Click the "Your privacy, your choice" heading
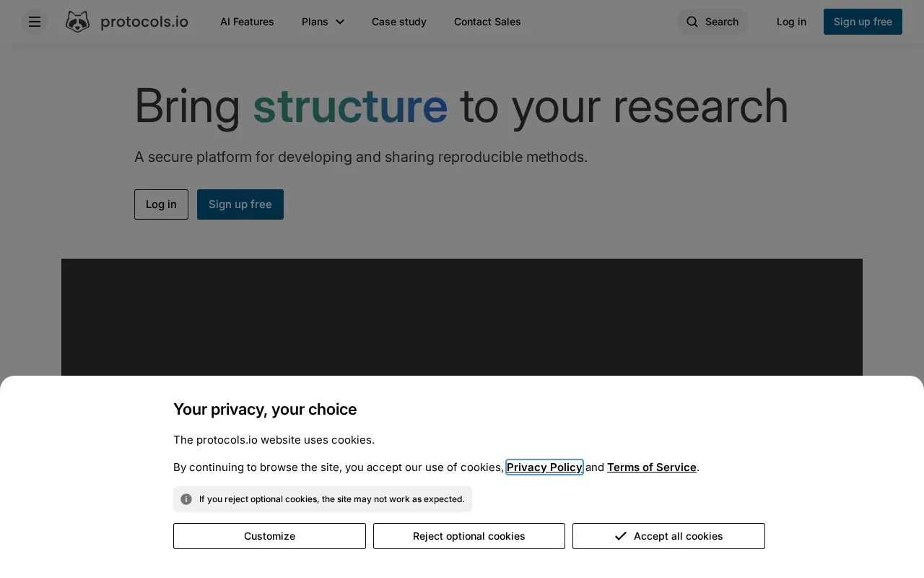 pyautogui.click(x=265, y=410)
